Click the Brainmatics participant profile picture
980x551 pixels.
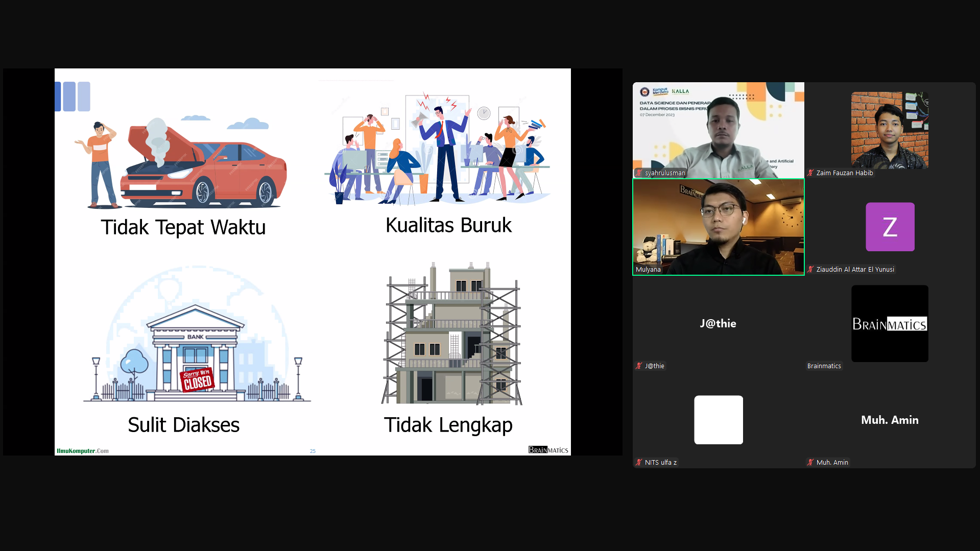click(890, 324)
